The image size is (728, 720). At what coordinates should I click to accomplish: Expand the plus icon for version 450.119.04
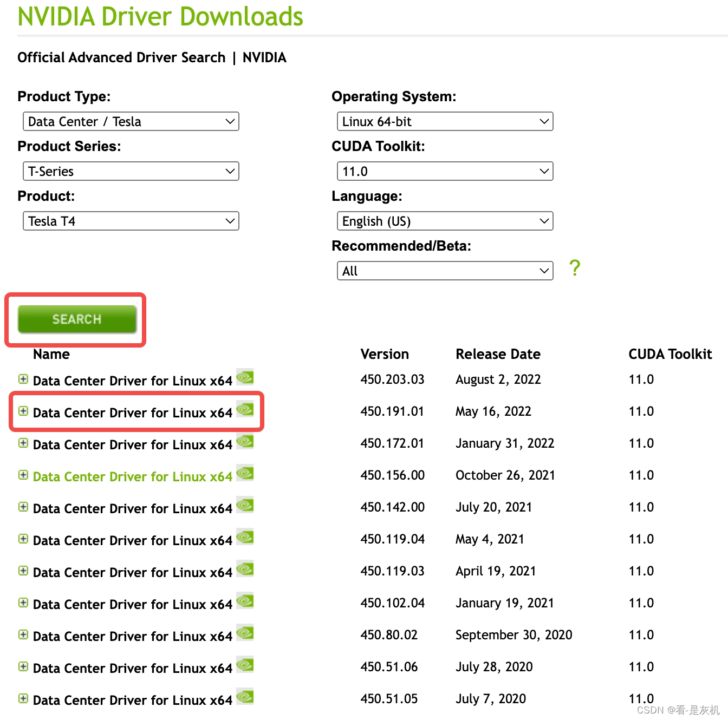23,539
